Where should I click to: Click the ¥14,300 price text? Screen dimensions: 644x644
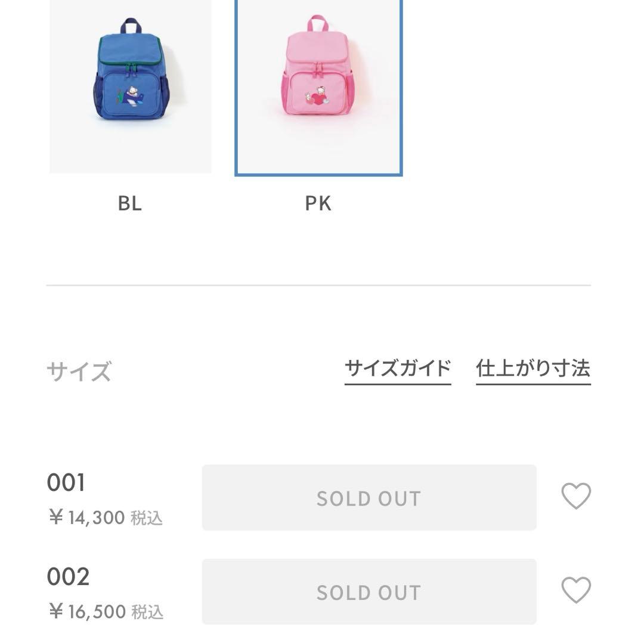coord(86,518)
